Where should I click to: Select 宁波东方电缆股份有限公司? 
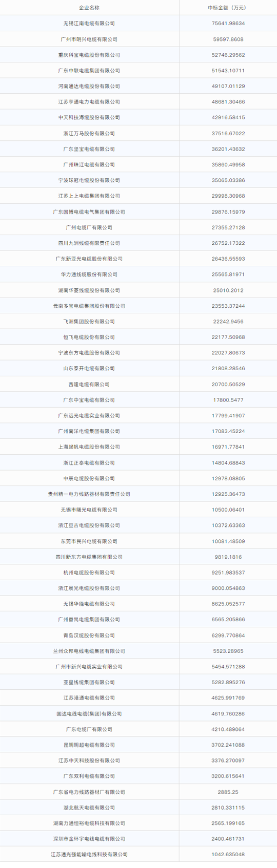point(89,352)
